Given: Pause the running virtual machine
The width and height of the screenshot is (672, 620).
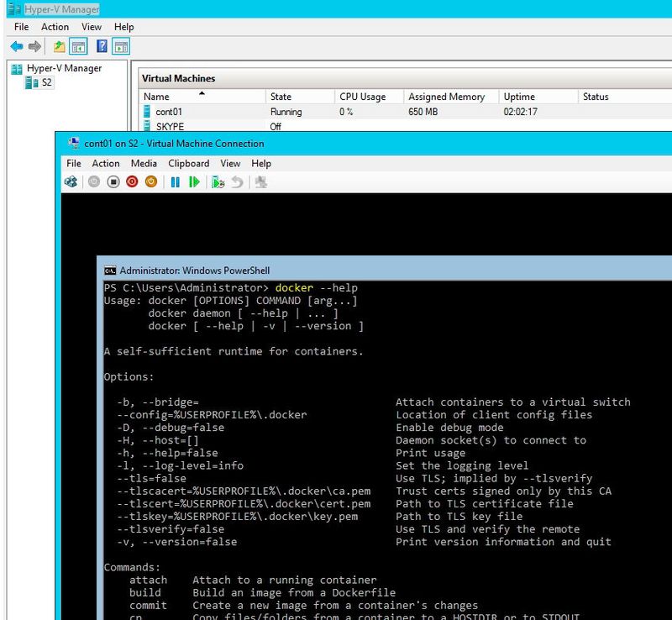Looking at the screenshot, I should click(x=174, y=181).
